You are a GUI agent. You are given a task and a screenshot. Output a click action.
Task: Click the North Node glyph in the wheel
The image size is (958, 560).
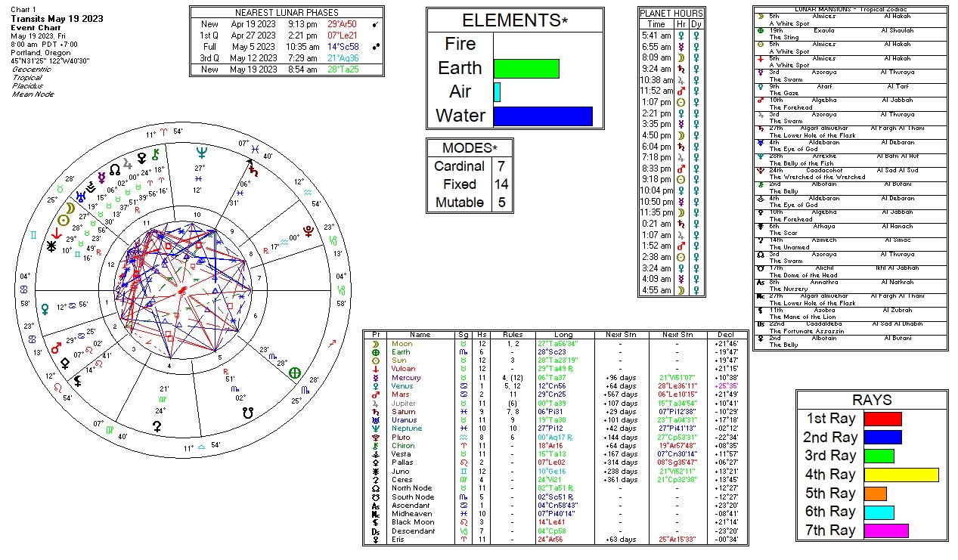click(114, 168)
